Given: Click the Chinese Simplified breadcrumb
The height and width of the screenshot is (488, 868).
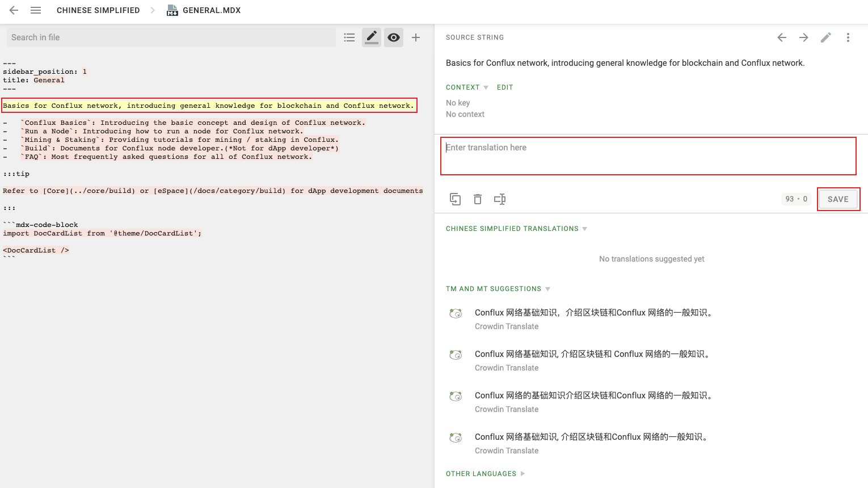Looking at the screenshot, I should coord(98,10).
